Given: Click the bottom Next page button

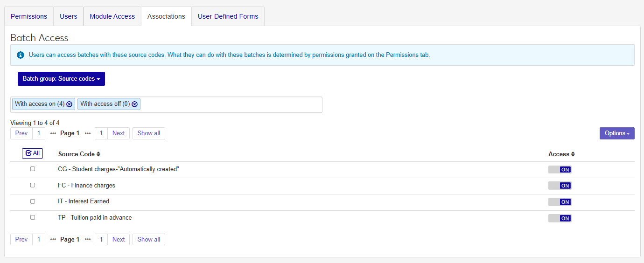Looking at the screenshot, I should pyautogui.click(x=119, y=240).
